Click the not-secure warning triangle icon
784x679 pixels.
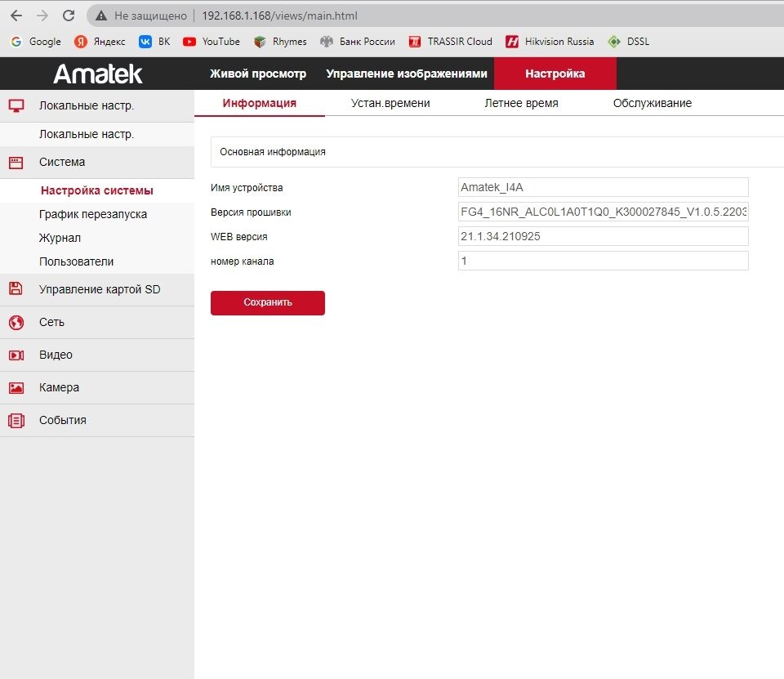click(x=101, y=16)
